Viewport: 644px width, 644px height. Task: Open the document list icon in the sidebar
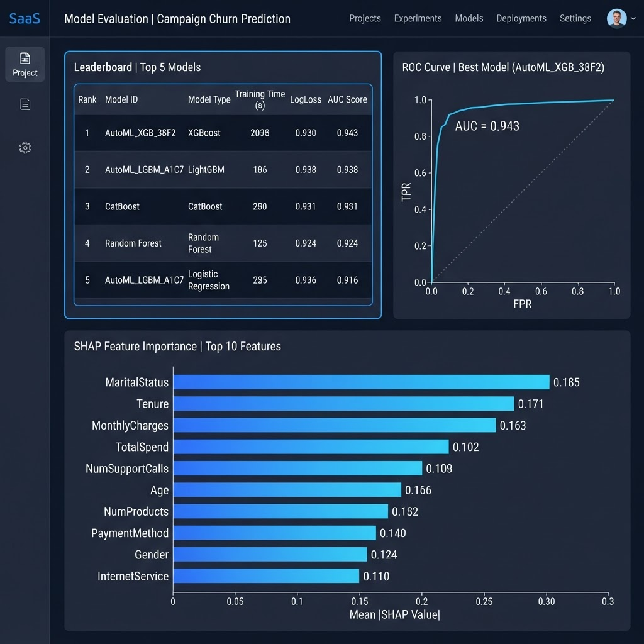(x=25, y=104)
